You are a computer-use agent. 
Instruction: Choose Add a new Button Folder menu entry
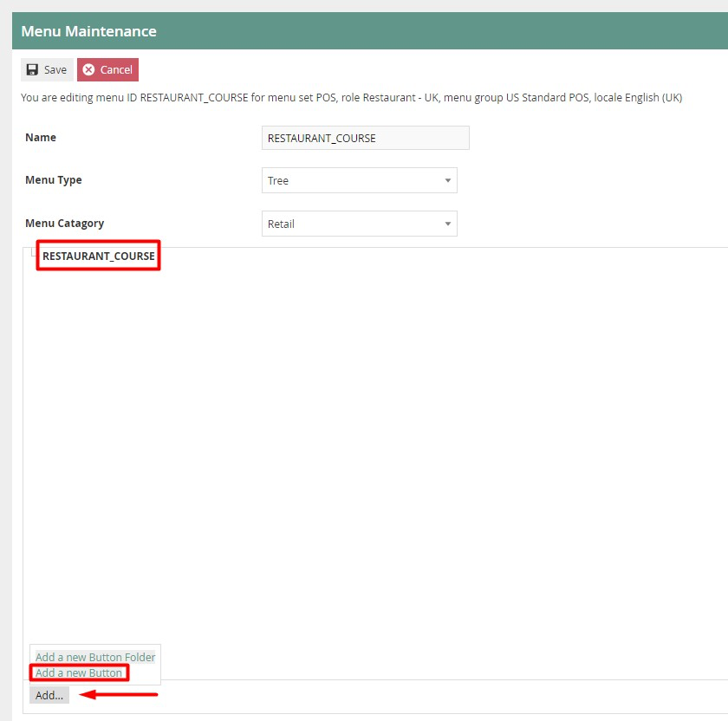pos(94,657)
